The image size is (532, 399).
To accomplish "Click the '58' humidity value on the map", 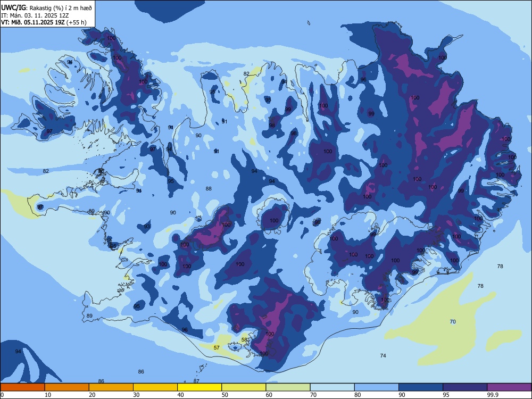I will (x=245, y=339).
